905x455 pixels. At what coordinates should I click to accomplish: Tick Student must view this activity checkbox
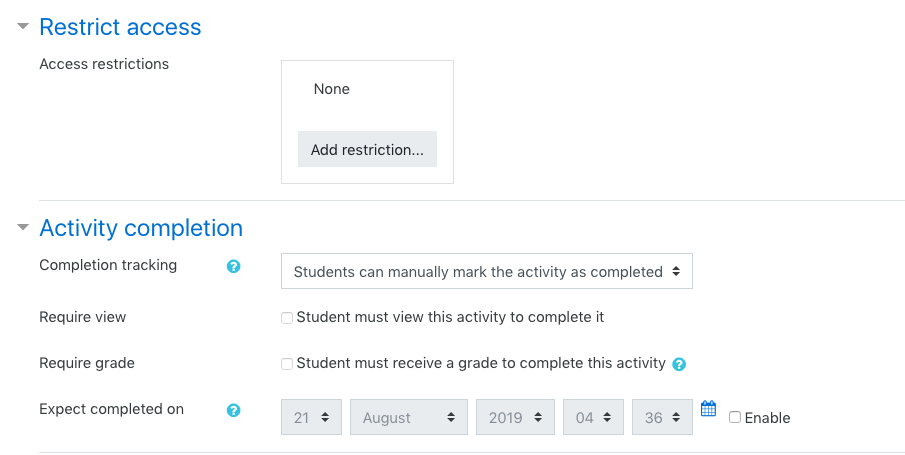[287, 318]
